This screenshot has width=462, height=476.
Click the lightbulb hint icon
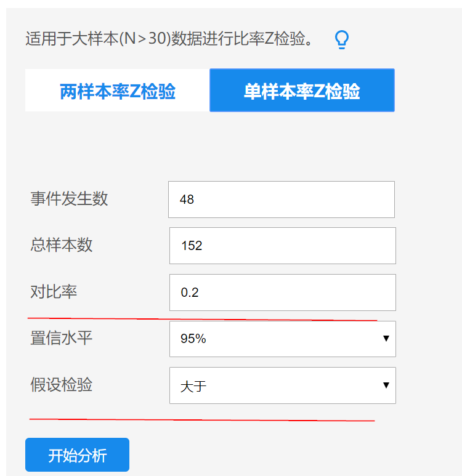coord(341,40)
